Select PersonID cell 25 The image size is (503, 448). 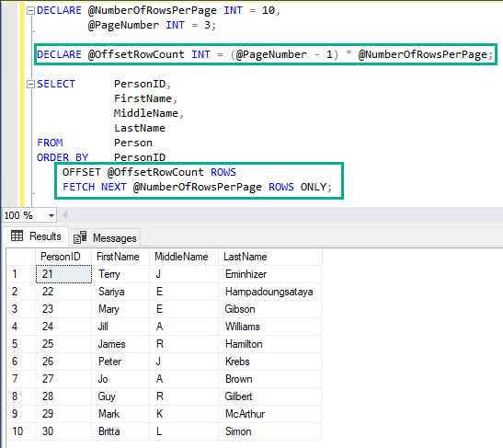[x=63, y=344]
